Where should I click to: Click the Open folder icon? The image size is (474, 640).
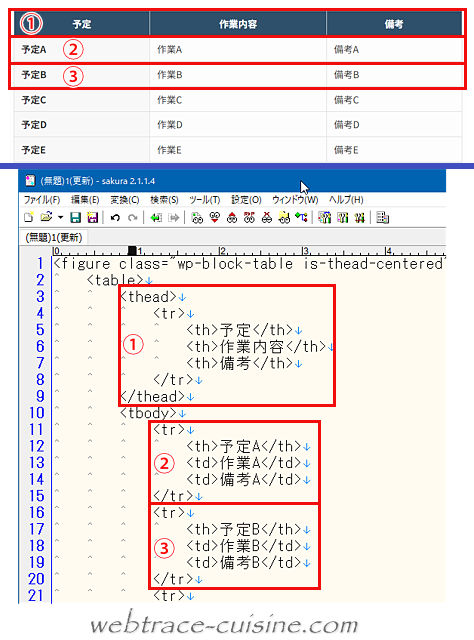pos(46,218)
